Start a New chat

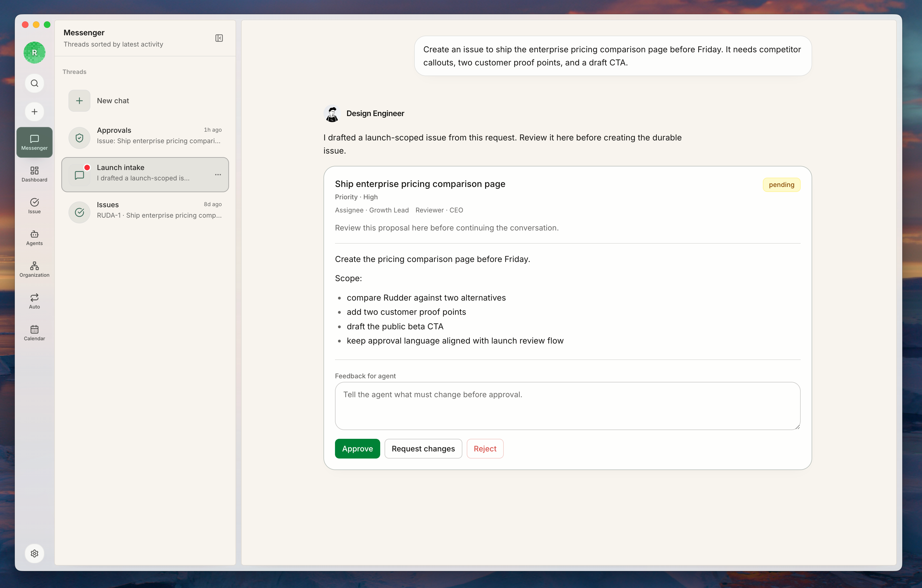pyautogui.click(x=145, y=101)
